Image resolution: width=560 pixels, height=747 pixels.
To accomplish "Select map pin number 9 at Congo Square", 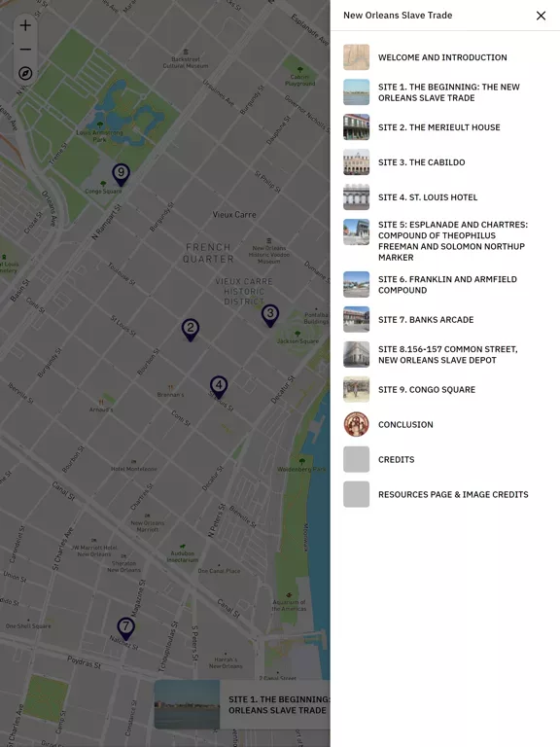I will pos(121,174).
